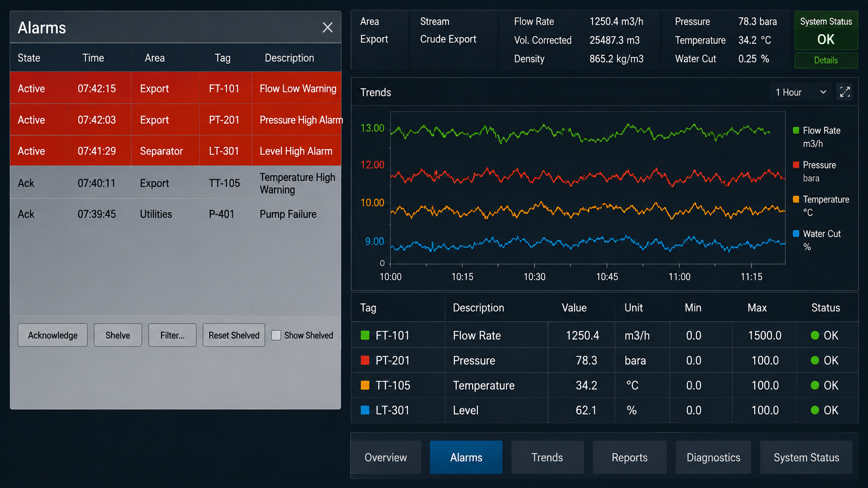The height and width of the screenshot is (488, 868).
Task: Click the red PT-201 color swatch
Action: click(365, 360)
